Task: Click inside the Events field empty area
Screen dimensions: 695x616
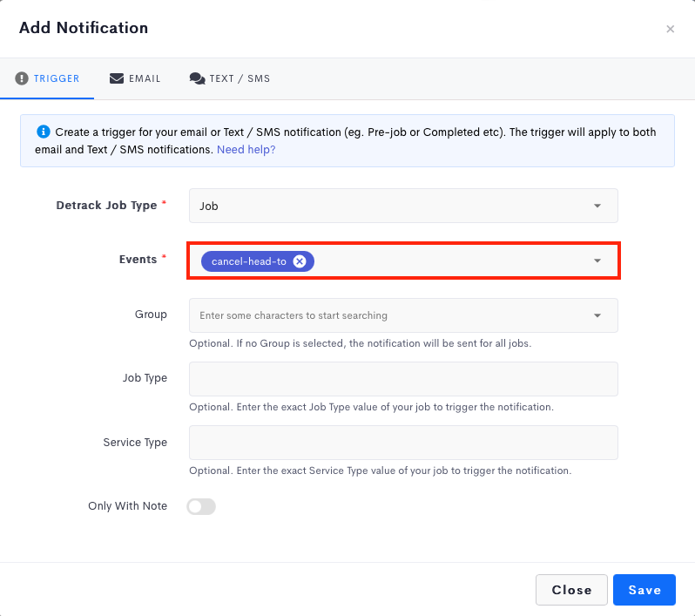Action: click(x=448, y=261)
